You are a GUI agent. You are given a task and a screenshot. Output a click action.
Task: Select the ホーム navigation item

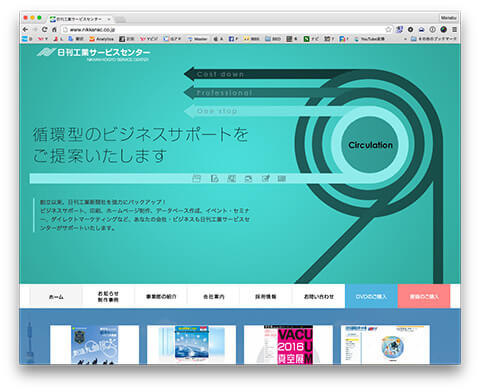(x=56, y=296)
